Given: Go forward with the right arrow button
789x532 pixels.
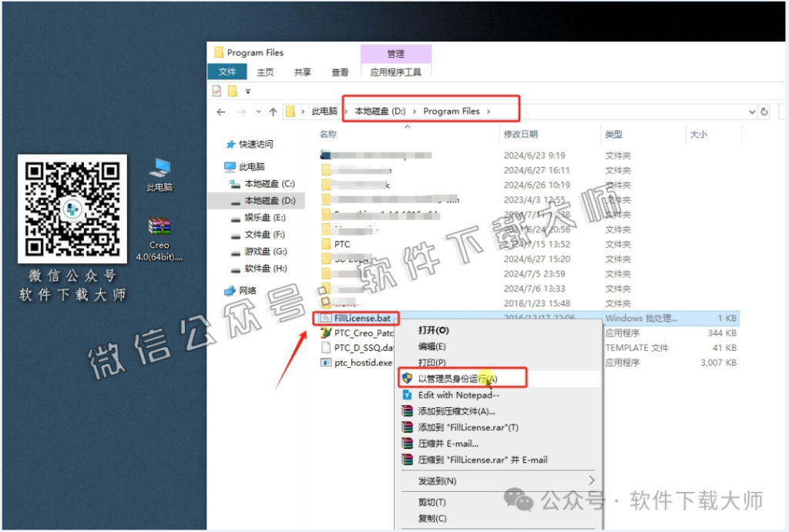Looking at the screenshot, I should [241, 112].
